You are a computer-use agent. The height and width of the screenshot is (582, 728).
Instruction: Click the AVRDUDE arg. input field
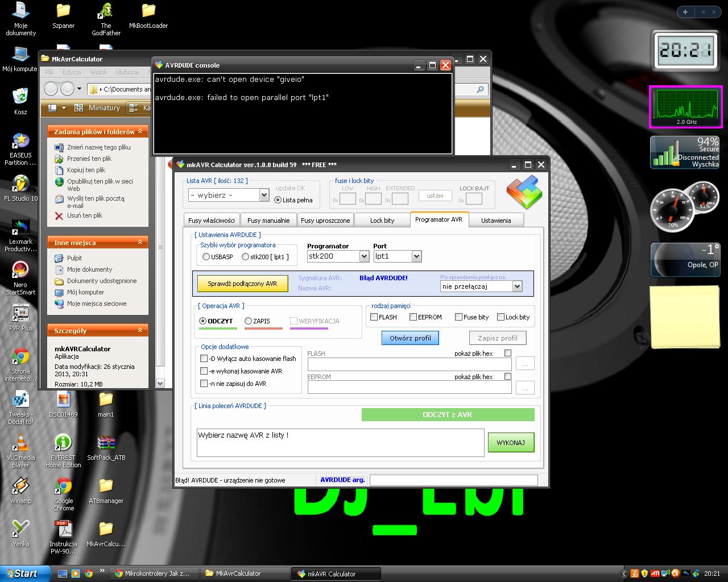pos(453,480)
